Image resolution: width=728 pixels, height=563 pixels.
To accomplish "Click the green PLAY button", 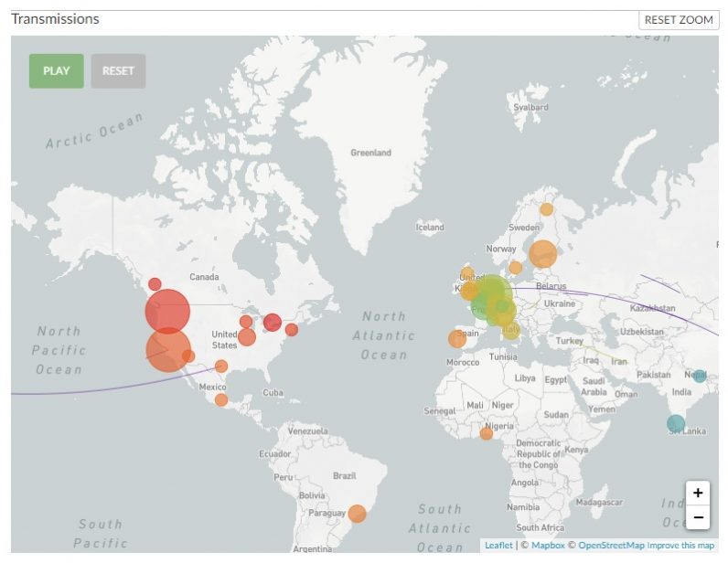I will point(56,71).
